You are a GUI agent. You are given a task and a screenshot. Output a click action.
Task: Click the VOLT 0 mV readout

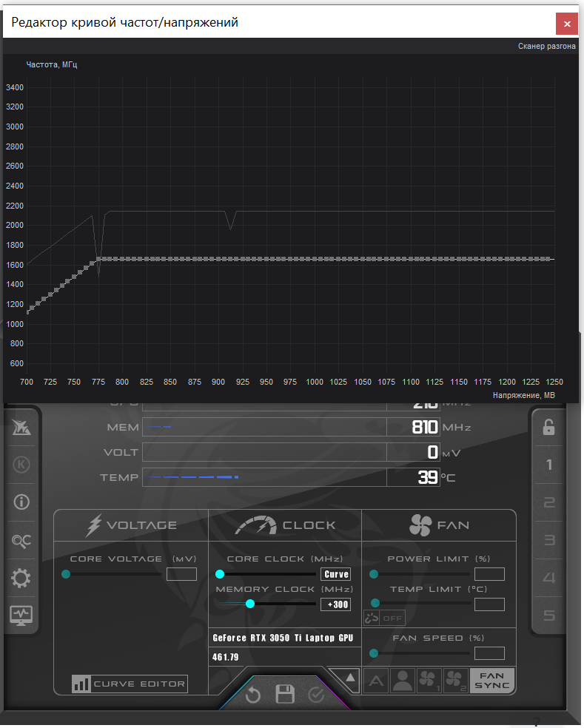coord(412,452)
